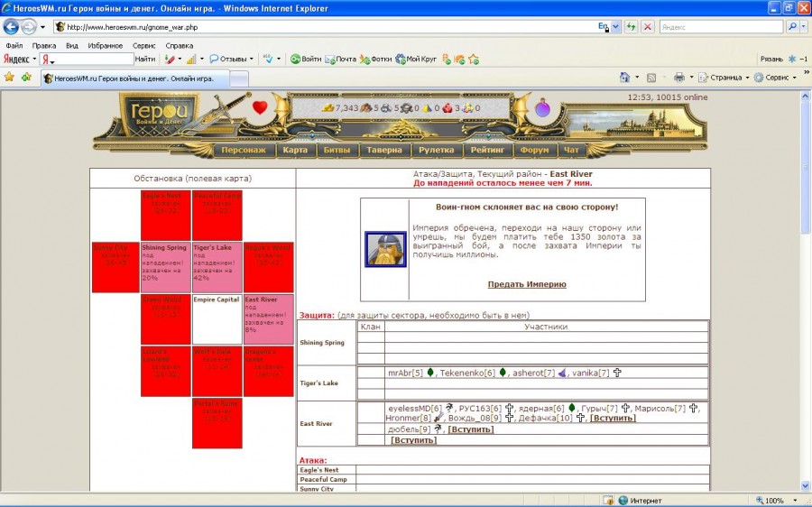Click the abc spellcheck icon on Yandex bar

pyautogui.click(x=268, y=59)
